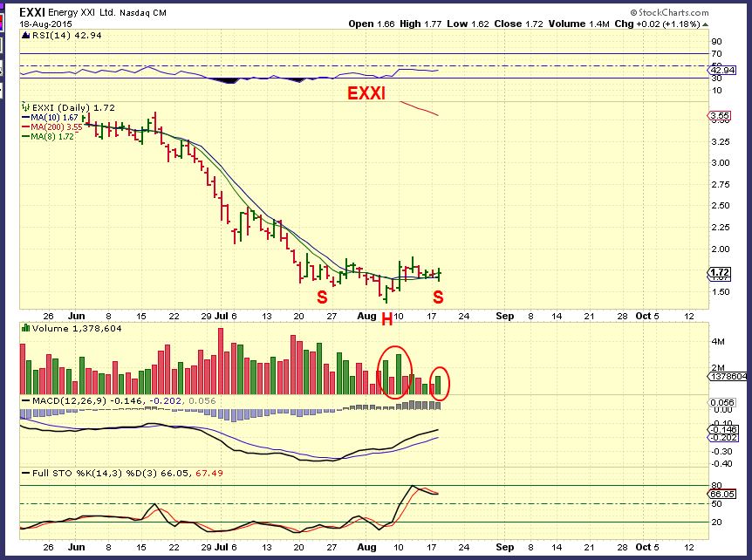Click the 1.50 price axis level
Screen dimensions: 752x560
[721, 292]
